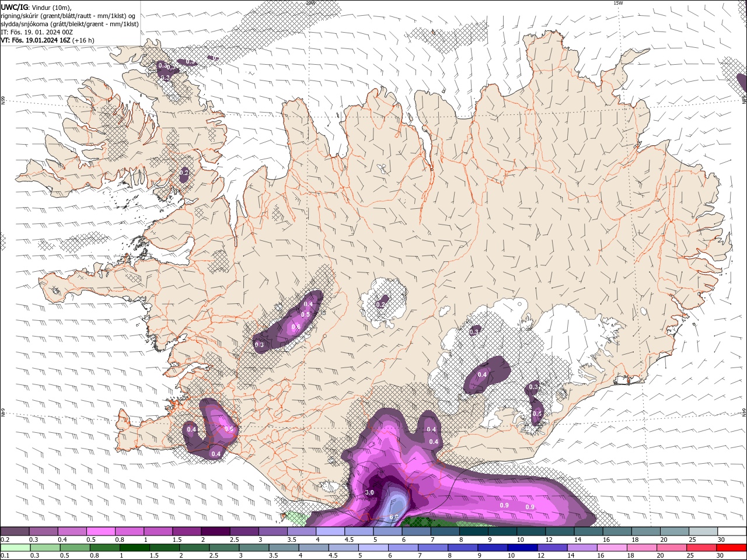This screenshot has height=560, width=747.
Task: Click the snow legend swatch labeled 0.2
Action: [15, 531]
